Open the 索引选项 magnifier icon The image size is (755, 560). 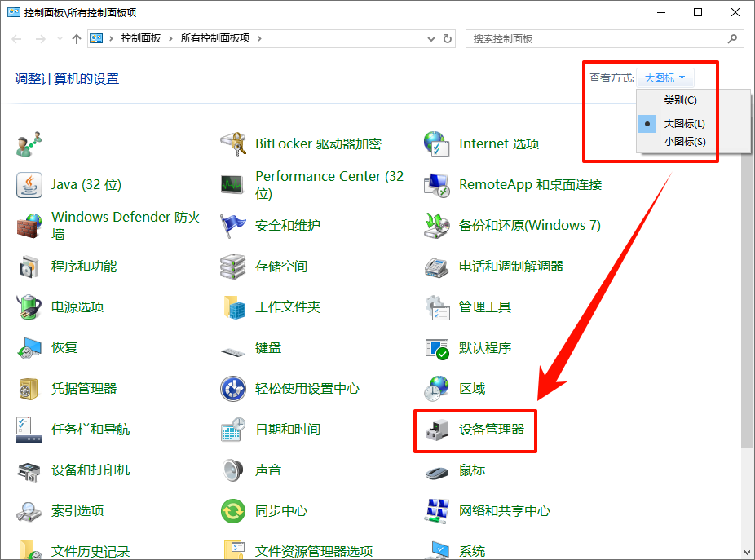point(29,511)
